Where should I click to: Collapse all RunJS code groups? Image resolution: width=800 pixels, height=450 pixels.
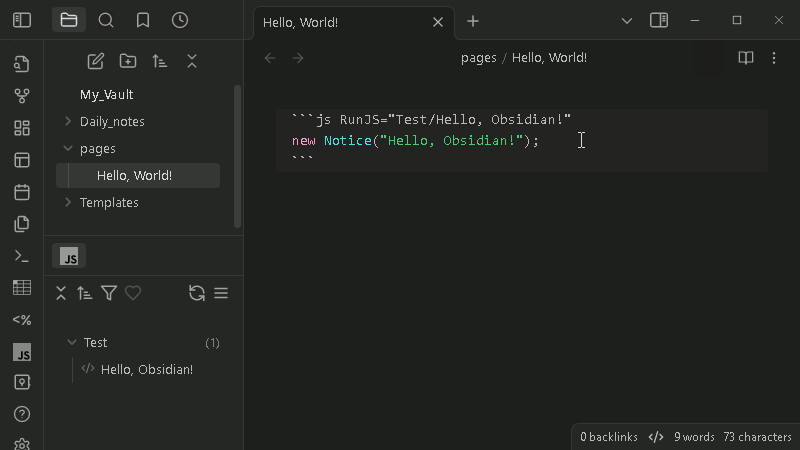(61, 293)
